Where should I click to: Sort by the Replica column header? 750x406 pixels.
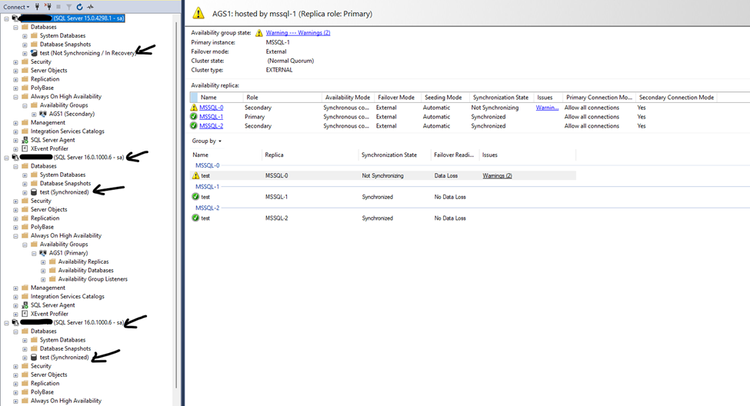(x=310, y=155)
